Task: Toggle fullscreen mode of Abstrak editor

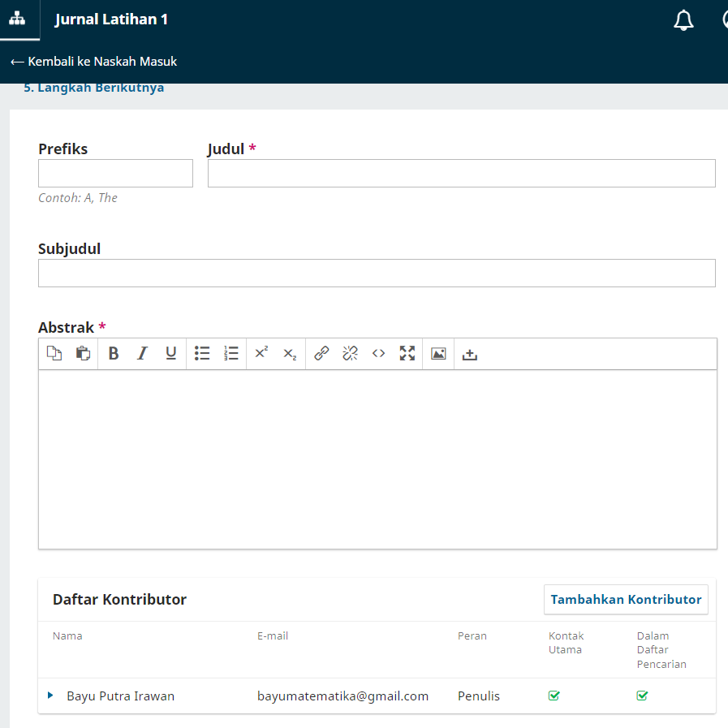Action: point(407,354)
